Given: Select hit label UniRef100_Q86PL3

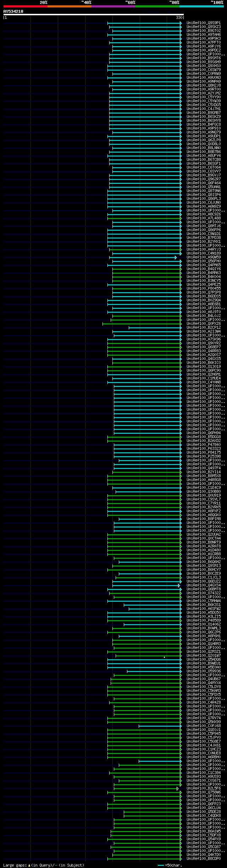Looking at the screenshot, I should pos(204,198).
